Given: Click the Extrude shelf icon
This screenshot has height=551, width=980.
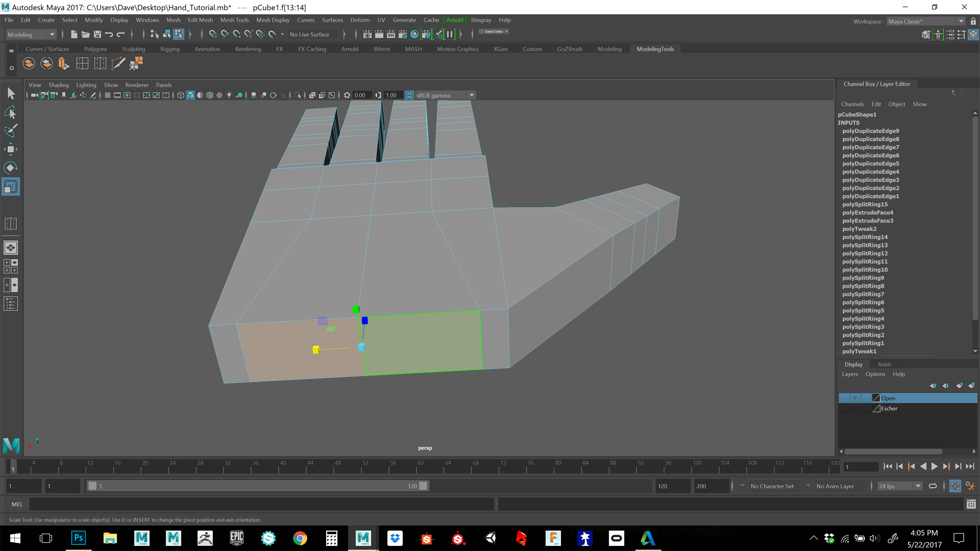Looking at the screenshot, I should click(63, 63).
